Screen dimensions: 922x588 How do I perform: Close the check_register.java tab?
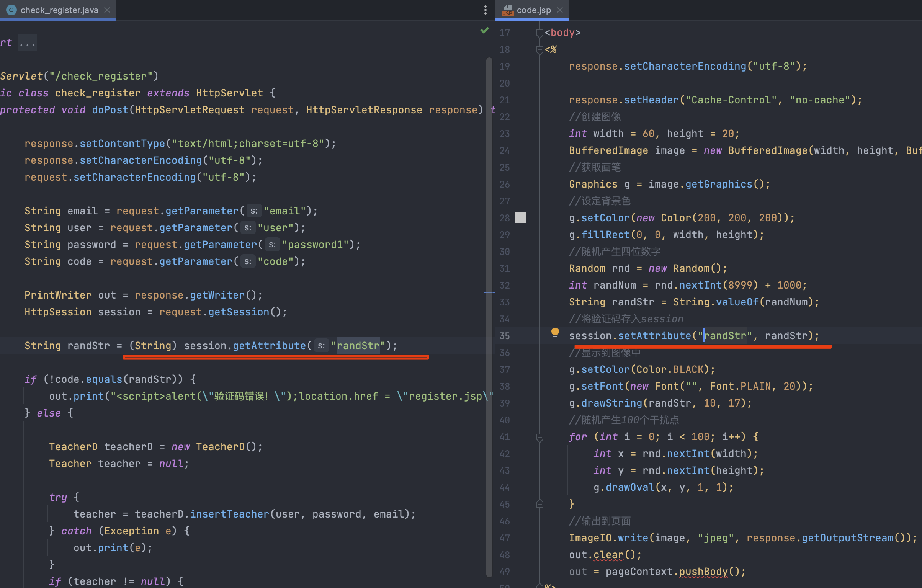pos(108,10)
